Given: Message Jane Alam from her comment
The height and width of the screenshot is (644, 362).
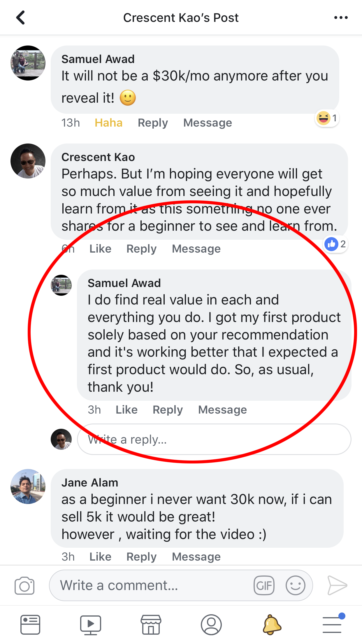Looking at the screenshot, I should point(196,557).
